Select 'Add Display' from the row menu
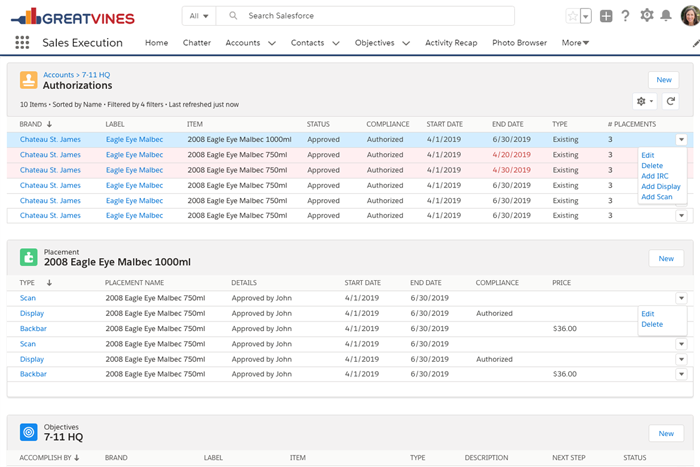The image size is (700, 467). (660, 186)
